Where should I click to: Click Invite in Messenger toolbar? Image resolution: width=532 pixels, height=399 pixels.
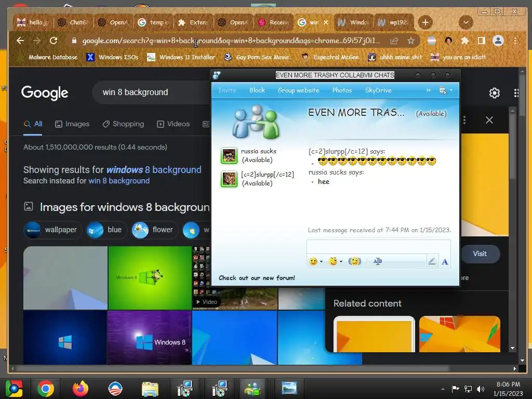pyautogui.click(x=227, y=90)
